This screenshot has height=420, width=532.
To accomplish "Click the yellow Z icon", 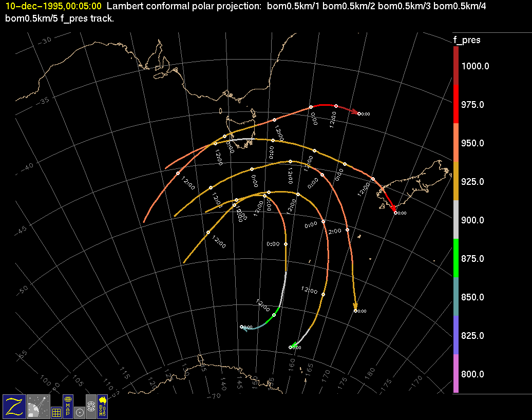I will point(13,406).
